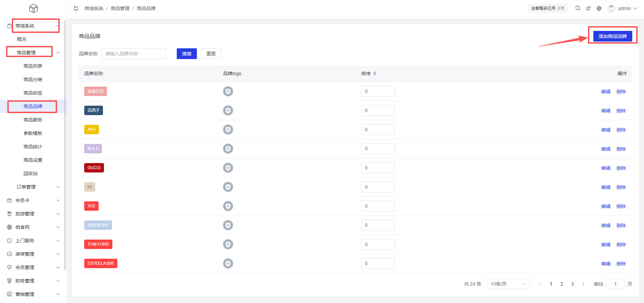This screenshot has height=303, width=644.
Task: Click the rocket icon in header
Action: tap(588, 8)
